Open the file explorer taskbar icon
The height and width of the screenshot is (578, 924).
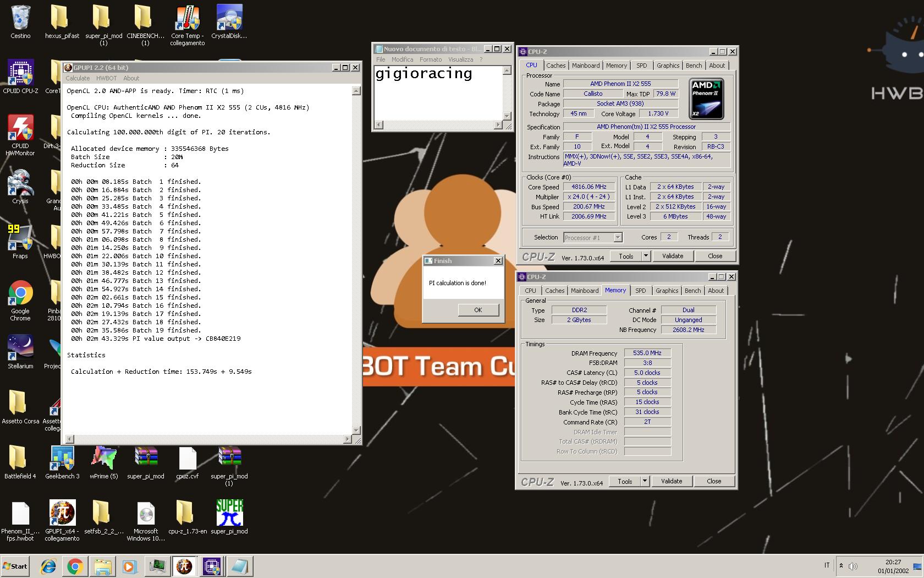[x=102, y=566]
